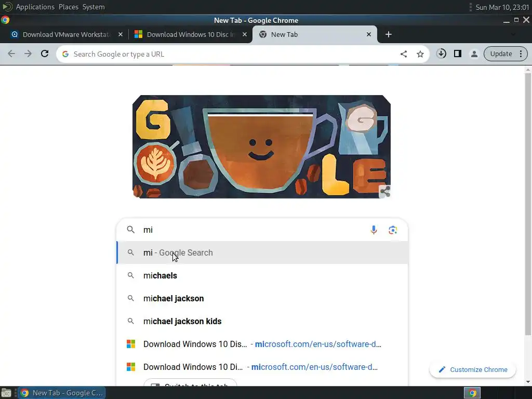Close the Download VMware Workstation tab

[x=120, y=34]
